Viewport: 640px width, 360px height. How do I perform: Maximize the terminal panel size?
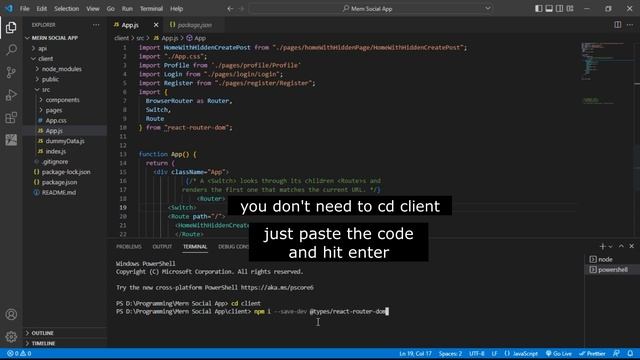pyautogui.click(x=621, y=246)
